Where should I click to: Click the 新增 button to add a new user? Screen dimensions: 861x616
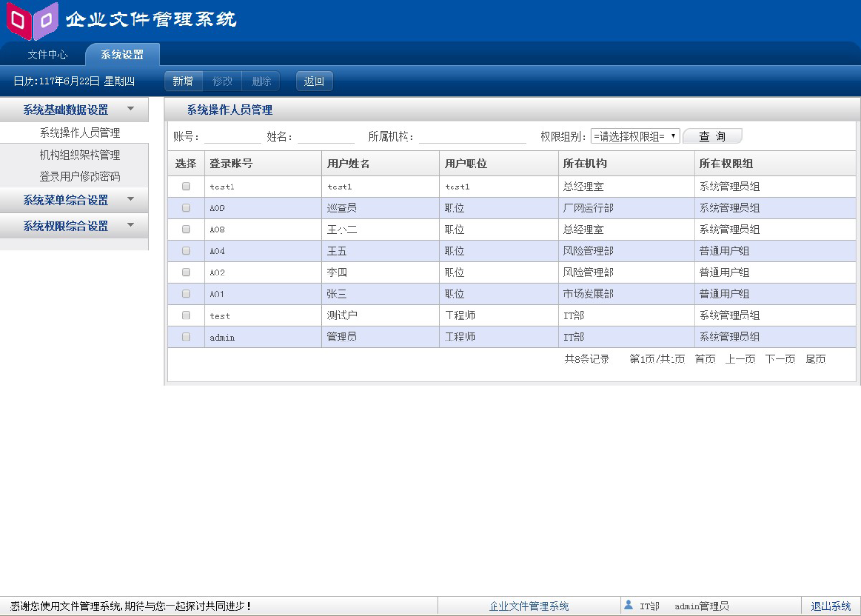tap(183, 80)
